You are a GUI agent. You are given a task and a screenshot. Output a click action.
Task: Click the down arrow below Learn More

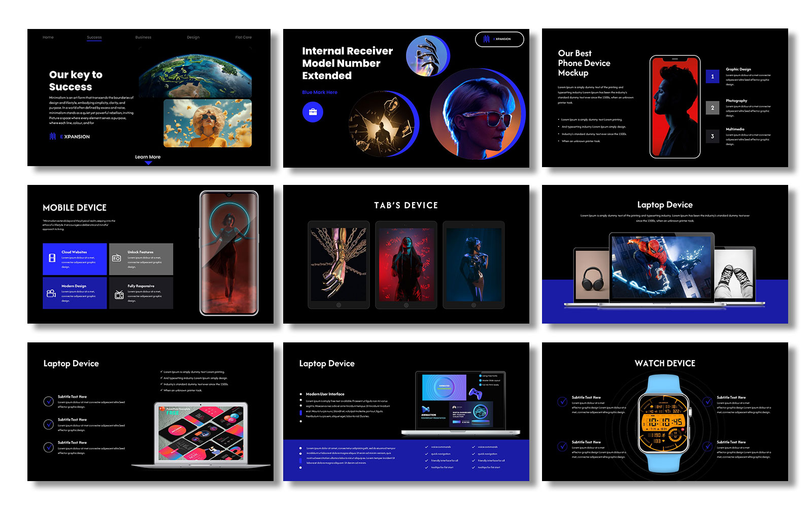pyautogui.click(x=148, y=163)
